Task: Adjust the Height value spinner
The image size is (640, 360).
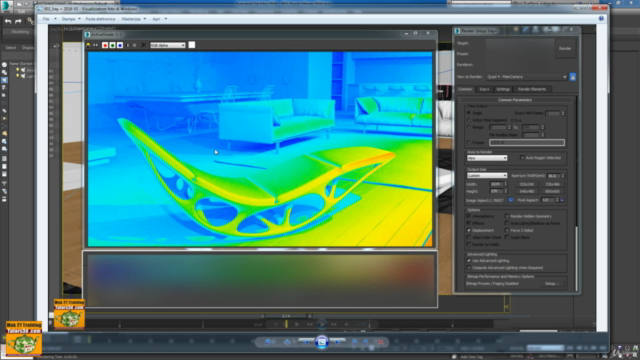Action: [506, 191]
